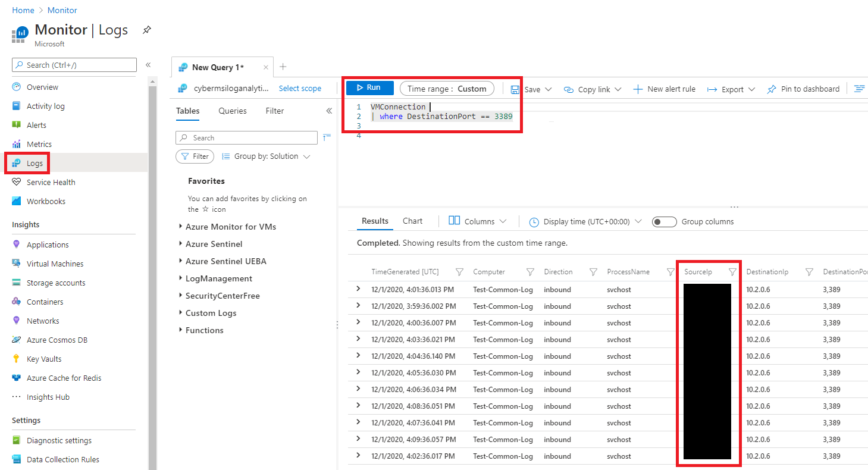Open Networks insights

tap(43, 321)
